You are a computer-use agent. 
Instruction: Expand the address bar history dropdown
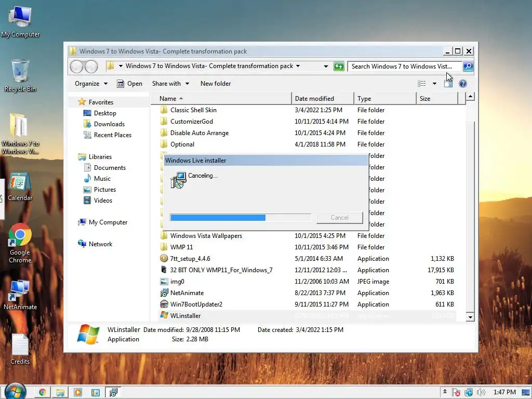(x=326, y=66)
